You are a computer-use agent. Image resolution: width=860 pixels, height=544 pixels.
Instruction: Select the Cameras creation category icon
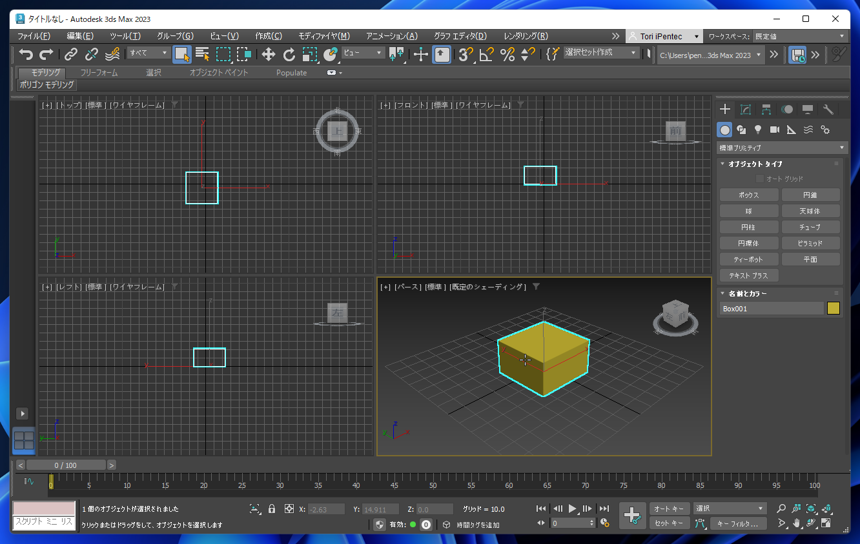[774, 130]
